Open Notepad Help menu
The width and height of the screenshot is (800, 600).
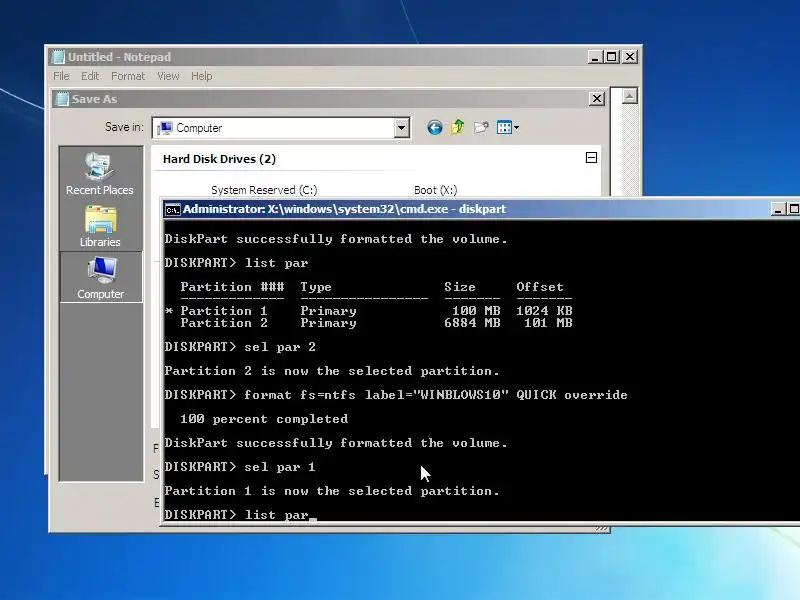[202, 76]
